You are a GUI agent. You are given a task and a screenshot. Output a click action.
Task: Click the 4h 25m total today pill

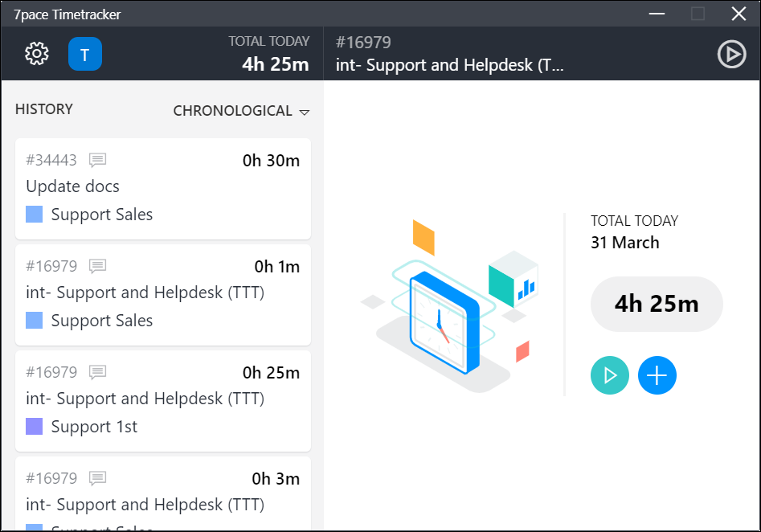tap(657, 304)
